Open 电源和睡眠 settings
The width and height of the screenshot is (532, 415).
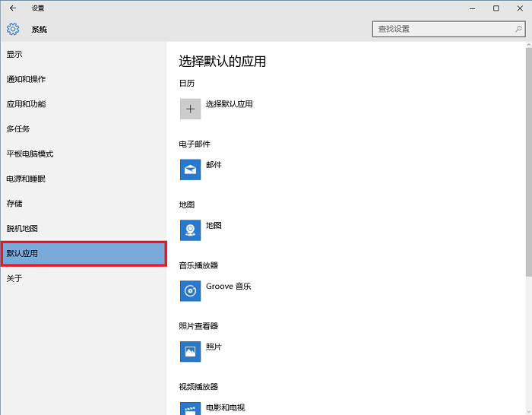[x=26, y=179]
